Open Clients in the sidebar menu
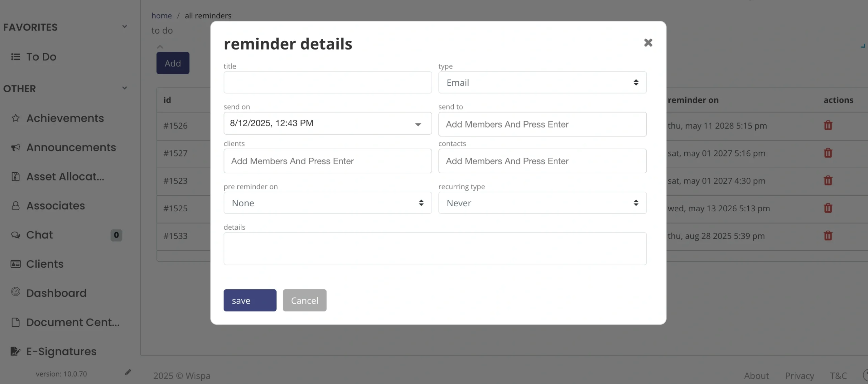Image resolution: width=868 pixels, height=384 pixels. point(44,264)
